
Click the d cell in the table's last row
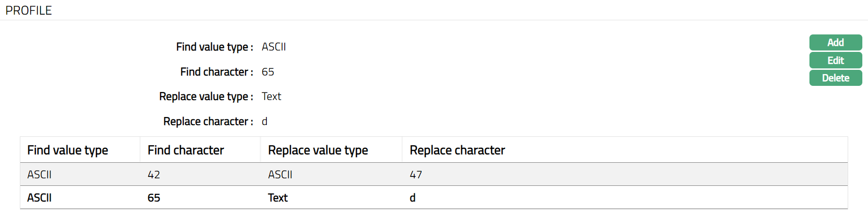pos(412,198)
